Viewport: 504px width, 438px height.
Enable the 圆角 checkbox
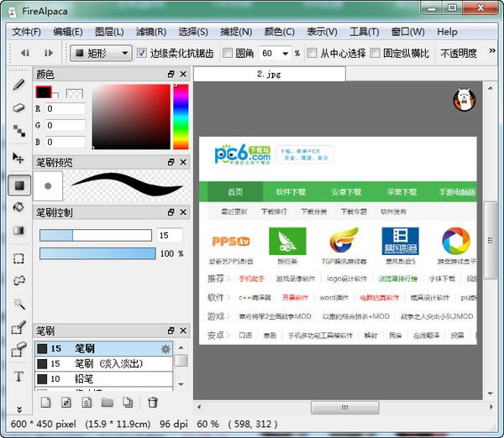tap(229, 53)
